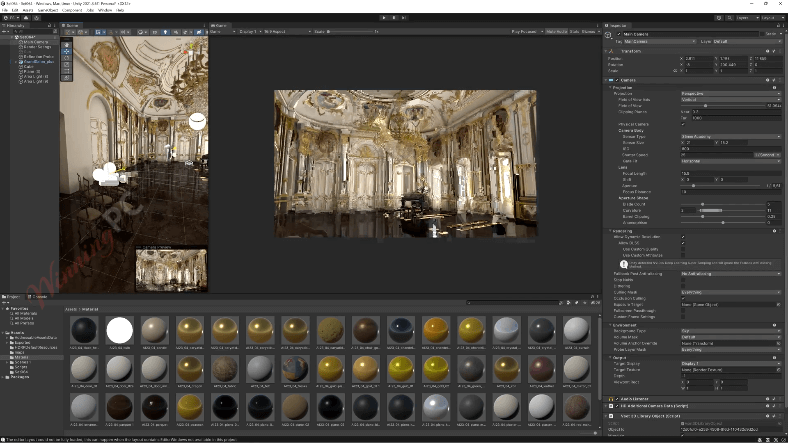
Task: Toggle Main Camera active checkbox in Inspector
Action: pos(619,34)
